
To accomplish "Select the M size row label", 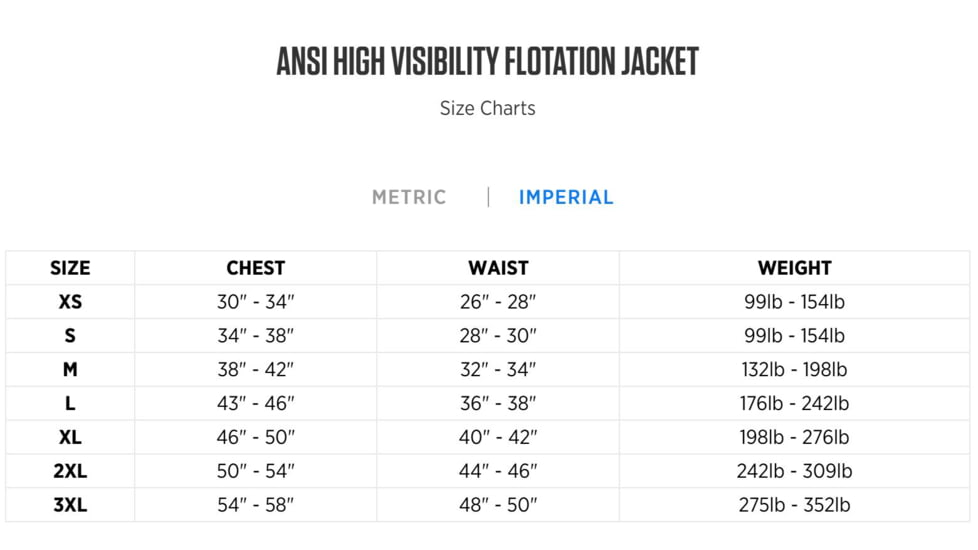I will tap(70, 370).
